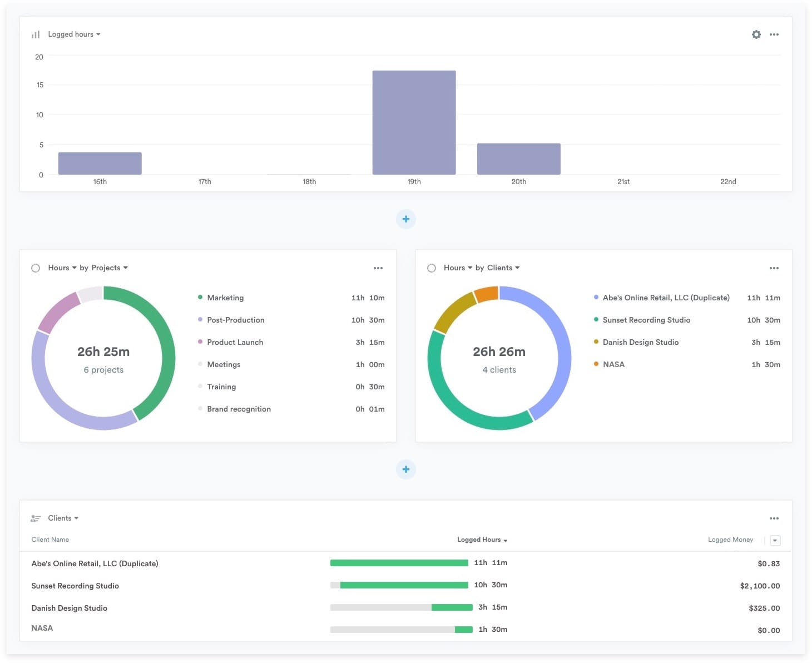Open more options for Hours by Projects widget
The image size is (812, 663).
378,268
